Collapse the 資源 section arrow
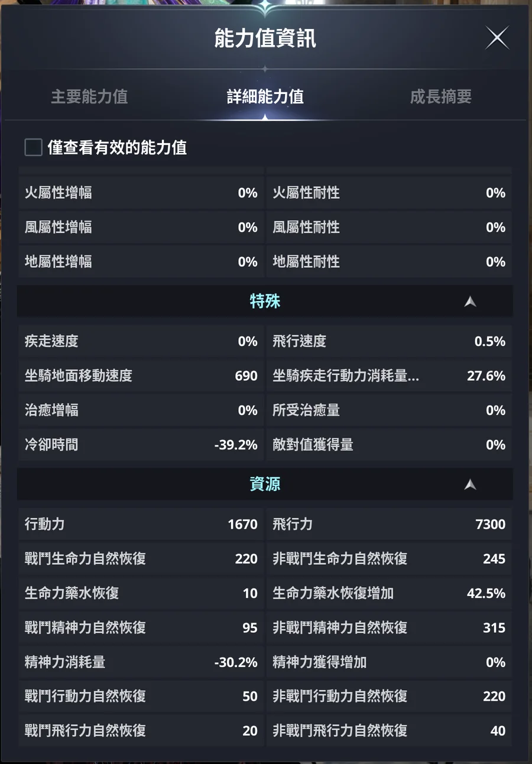Screen dimensions: 532x764 click(470, 484)
